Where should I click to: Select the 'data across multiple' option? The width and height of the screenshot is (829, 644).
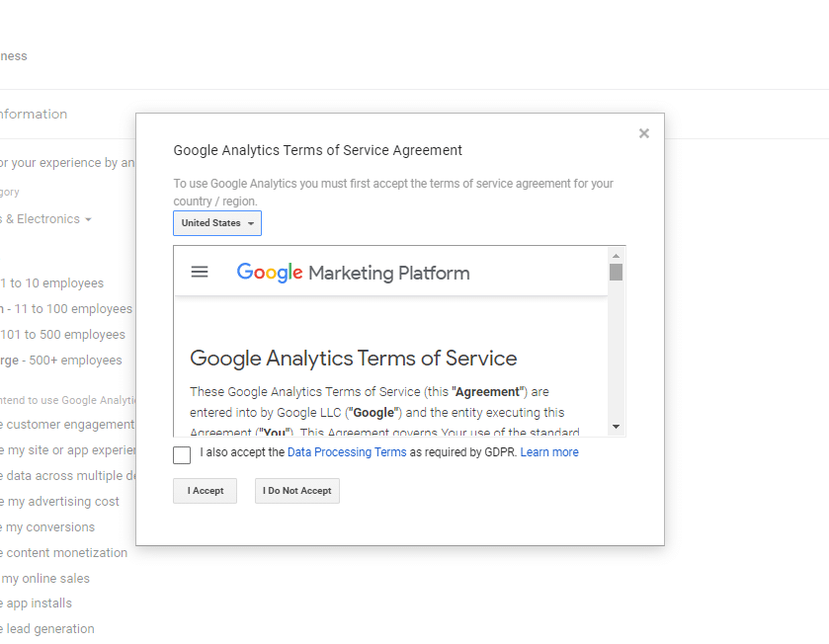[67, 475]
